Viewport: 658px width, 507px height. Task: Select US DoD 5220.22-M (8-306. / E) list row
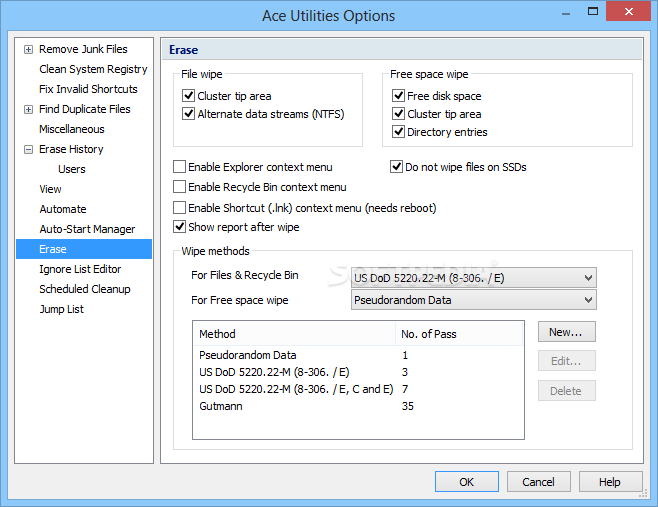[358, 372]
